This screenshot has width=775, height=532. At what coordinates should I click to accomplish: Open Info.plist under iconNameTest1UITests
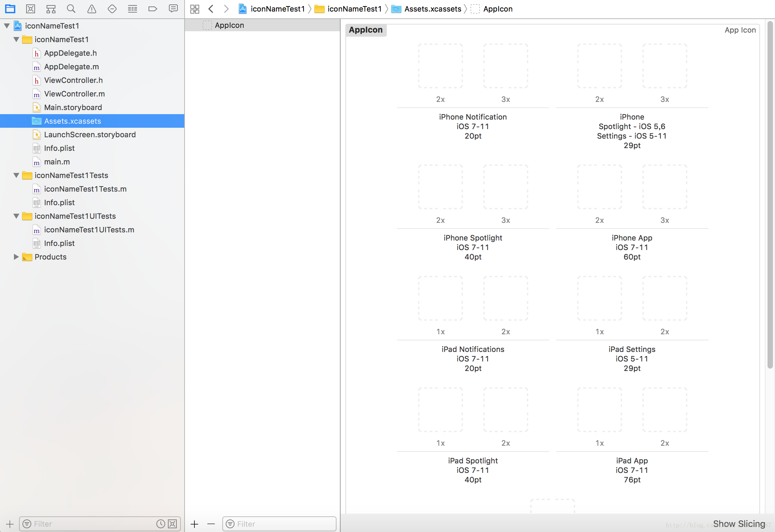(59, 243)
